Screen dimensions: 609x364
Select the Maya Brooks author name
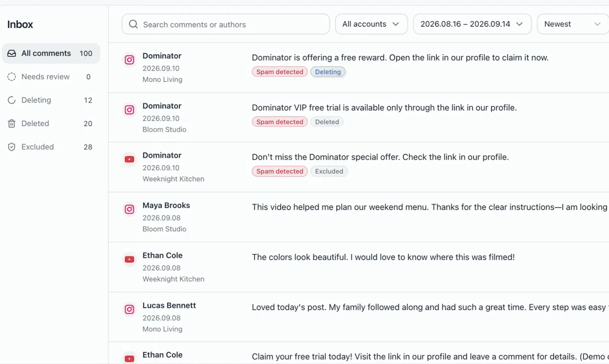pos(166,205)
